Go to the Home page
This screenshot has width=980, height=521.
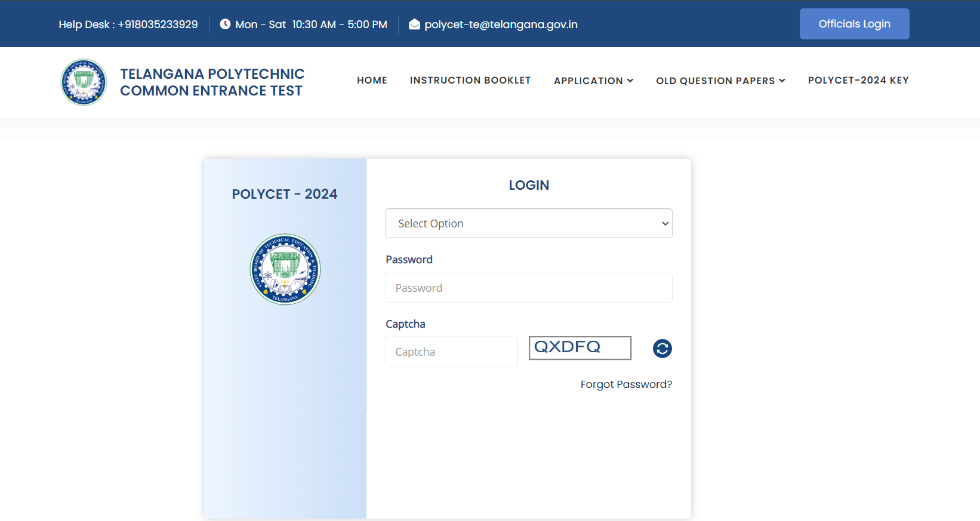tap(372, 80)
